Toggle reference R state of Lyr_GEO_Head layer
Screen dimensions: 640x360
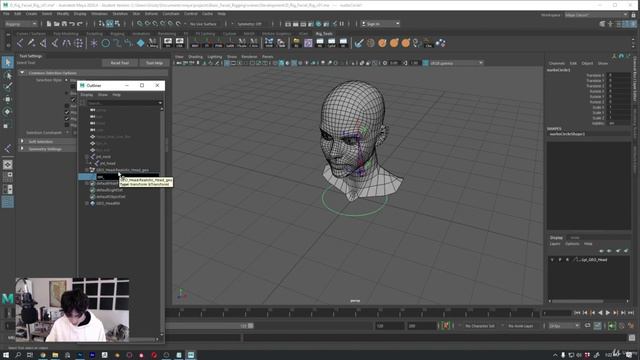[567, 260]
